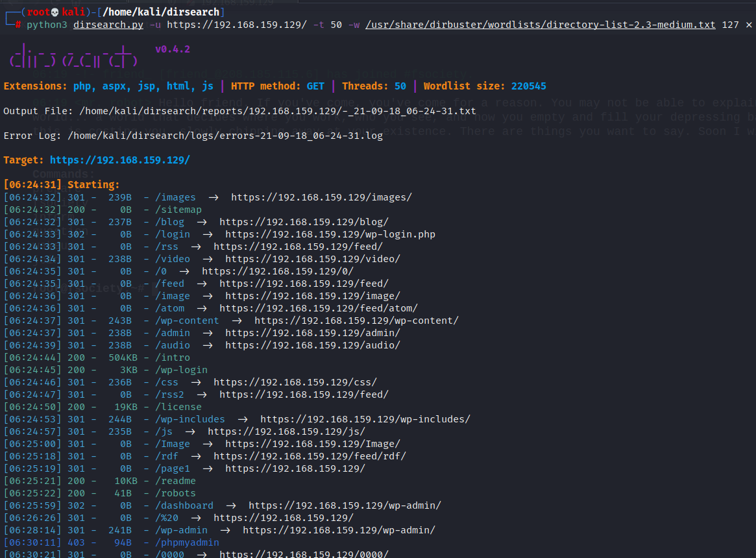The width and height of the screenshot is (756, 558).
Task: Click the /intro result path
Action: (173, 358)
